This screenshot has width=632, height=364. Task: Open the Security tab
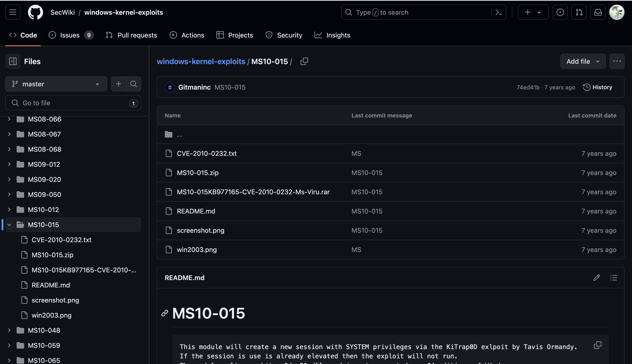(x=284, y=35)
